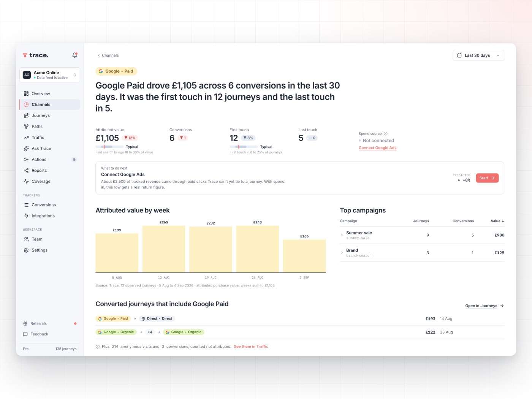
Task: Open the notifications bell
Action: [x=75, y=55]
